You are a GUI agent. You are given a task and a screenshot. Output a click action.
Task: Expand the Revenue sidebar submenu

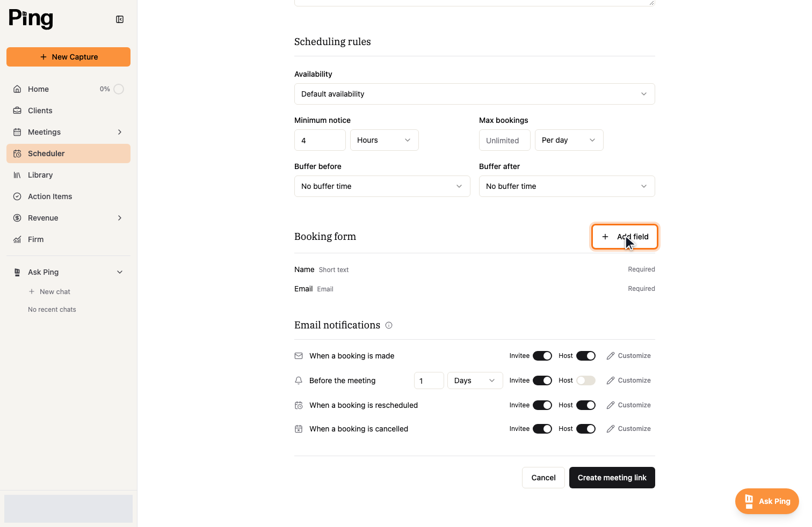pos(120,218)
